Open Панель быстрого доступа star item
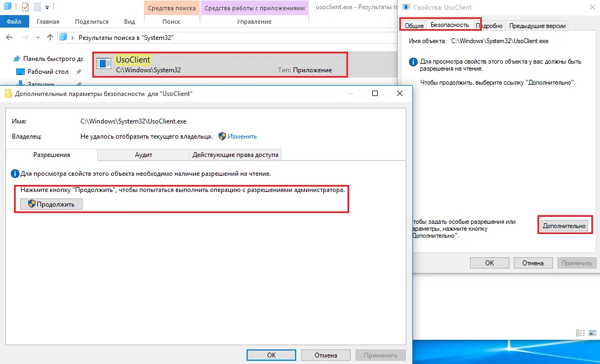Screen dimensions: 600x364 (x=48, y=59)
